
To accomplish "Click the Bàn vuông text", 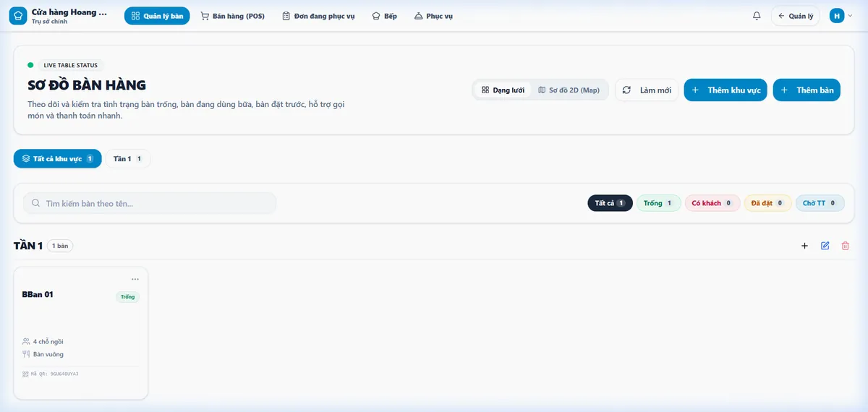I will [x=48, y=354].
